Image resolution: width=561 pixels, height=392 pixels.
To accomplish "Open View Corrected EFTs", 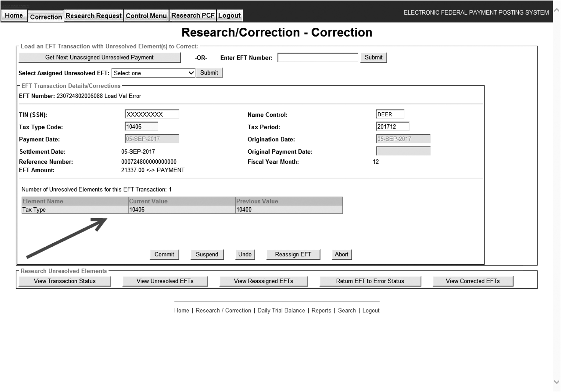I will point(473,281).
